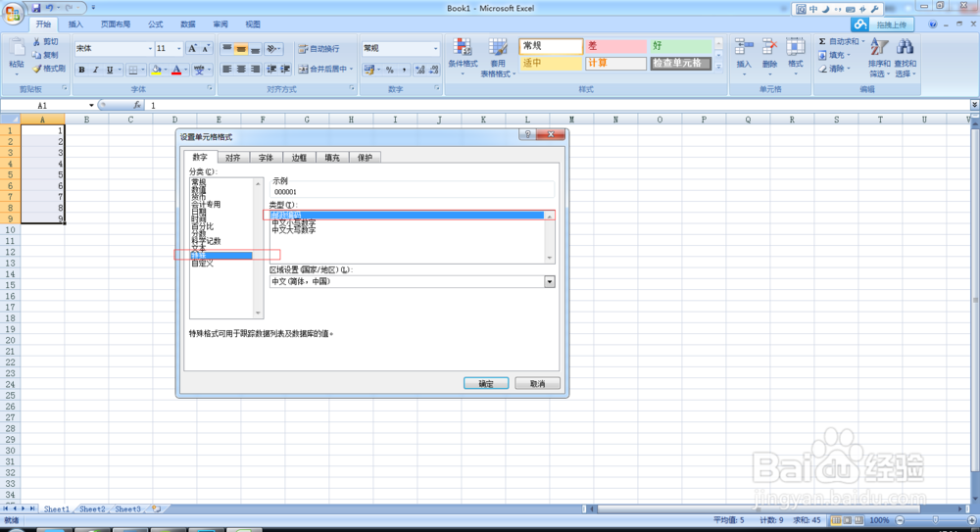Click the Insert cells (插入) icon
The width and height of the screenshot is (980, 532).
coord(744,49)
